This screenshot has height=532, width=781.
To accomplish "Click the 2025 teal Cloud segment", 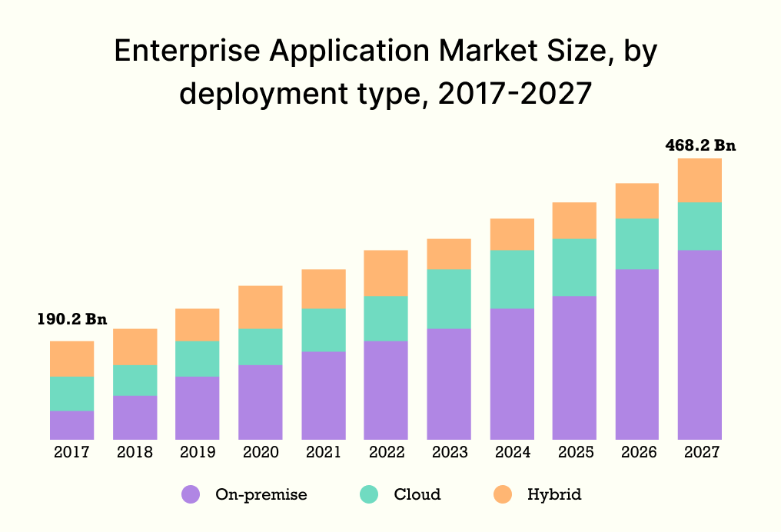I will point(574,268).
